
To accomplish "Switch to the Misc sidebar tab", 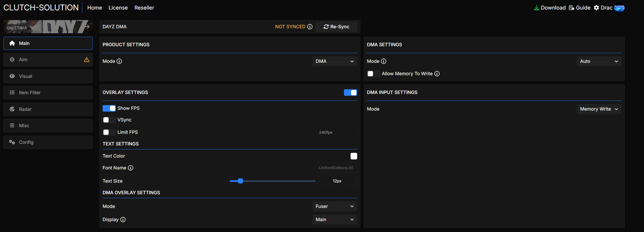I will [x=48, y=126].
